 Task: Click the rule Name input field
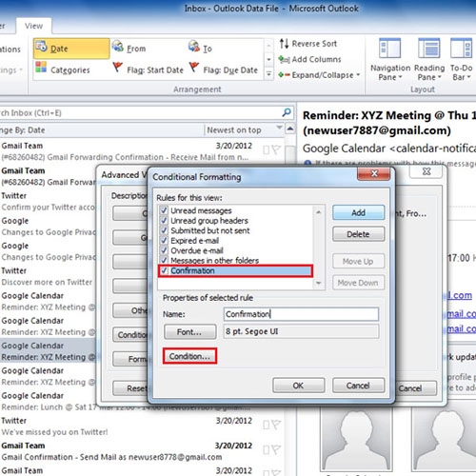point(301,314)
